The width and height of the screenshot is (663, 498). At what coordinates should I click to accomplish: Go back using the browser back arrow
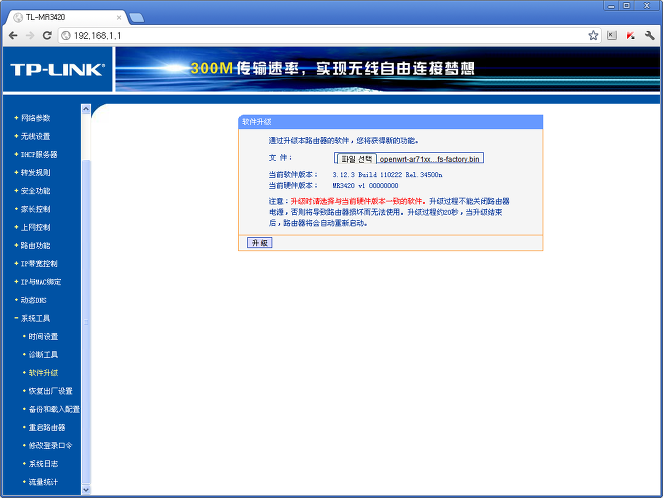[13, 36]
